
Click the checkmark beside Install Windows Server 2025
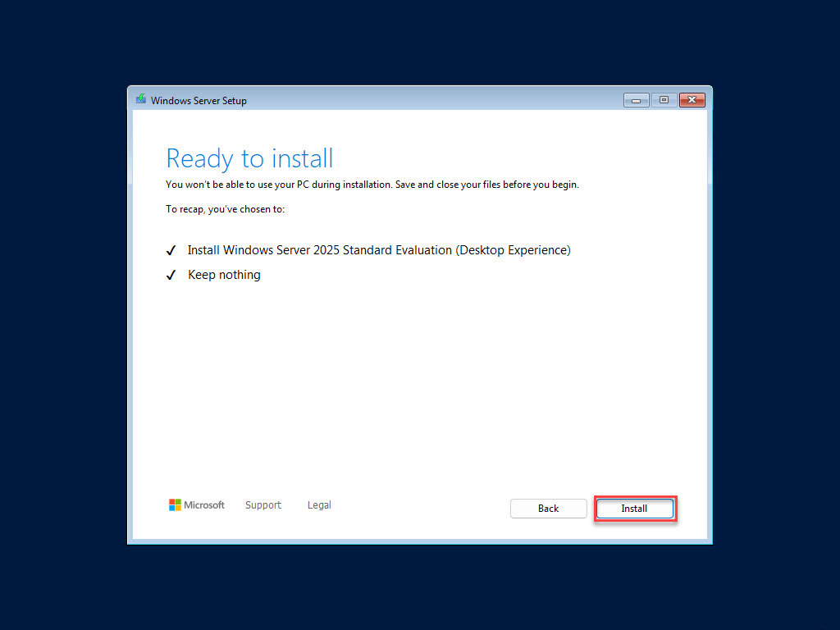(171, 251)
